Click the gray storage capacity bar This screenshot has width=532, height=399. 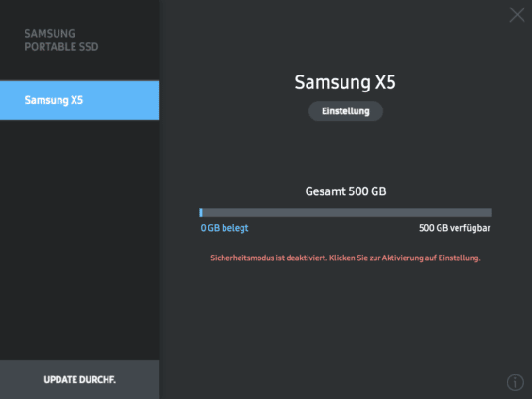(x=345, y=213)
